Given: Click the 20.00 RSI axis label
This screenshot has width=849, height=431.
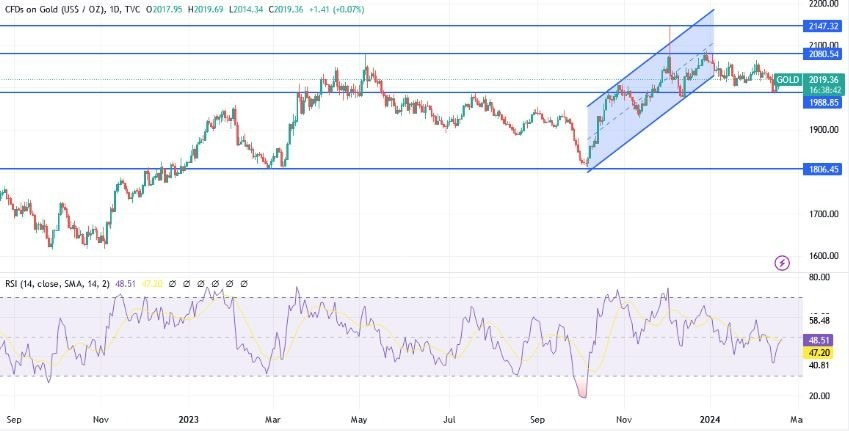Looking at the screenshot, I should pyautogui.click(x=818, y=396).
